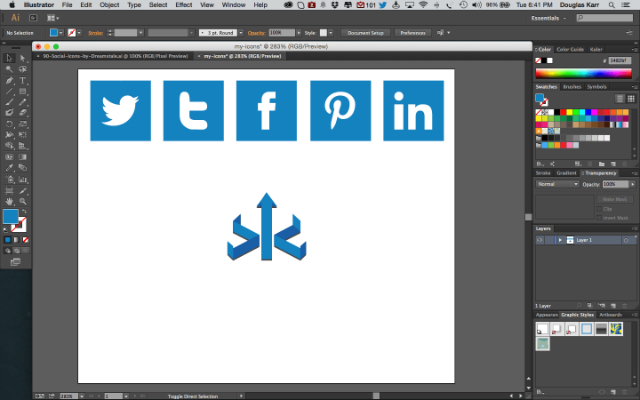Select the Direct Selection tool
640x400 pixels.
click(x=21, y=57)
